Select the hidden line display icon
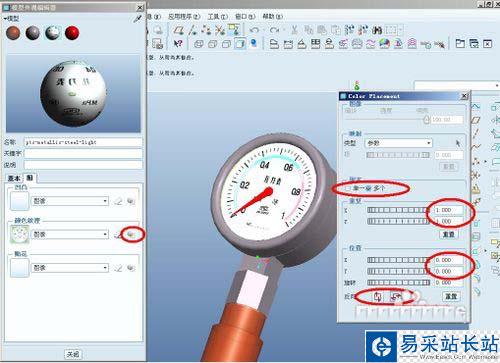The width and height of the screenshot is (500, 363). [x=212, y=44]
